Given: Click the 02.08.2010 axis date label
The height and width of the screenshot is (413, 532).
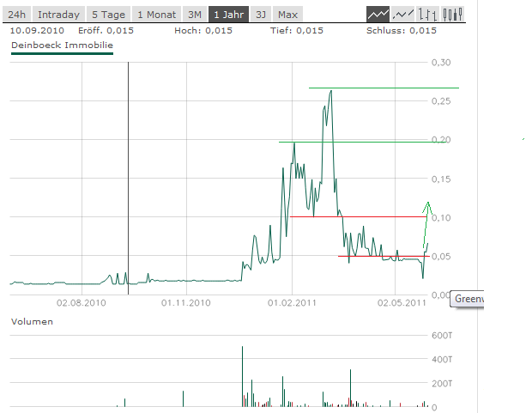Looking at the screenshot, I should [x=82, y=302].
